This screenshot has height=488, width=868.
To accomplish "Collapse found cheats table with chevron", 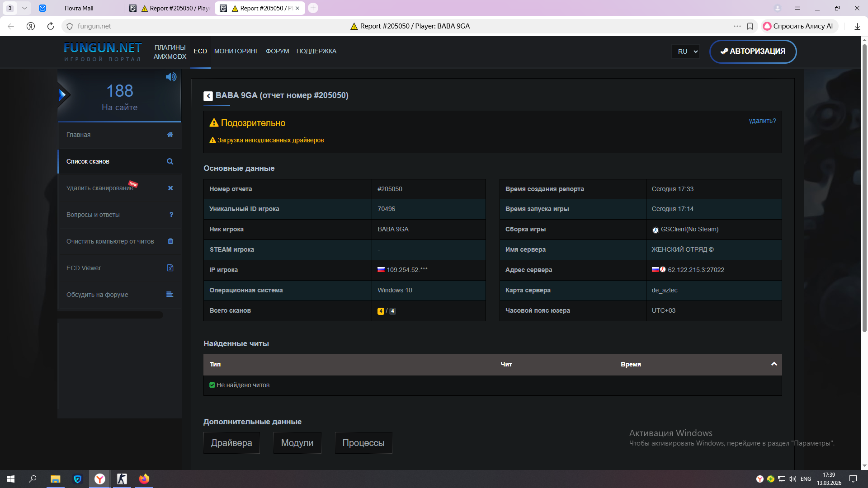I will (x=774, y=364).
